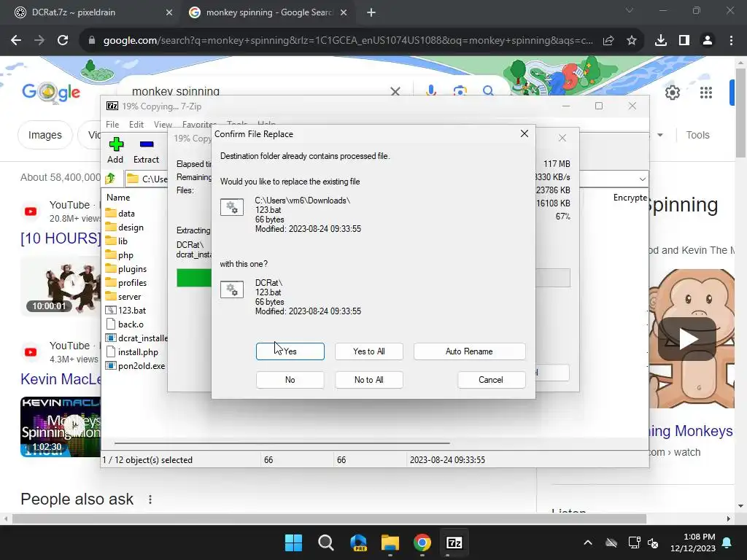Clear the Google search box

tap(395, 90)
